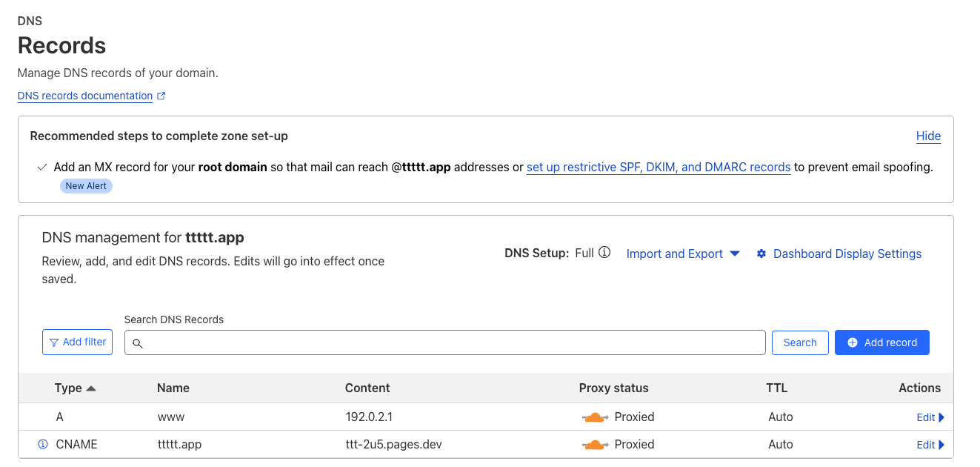Sort records by the Type column

click(x=75, y=388)
